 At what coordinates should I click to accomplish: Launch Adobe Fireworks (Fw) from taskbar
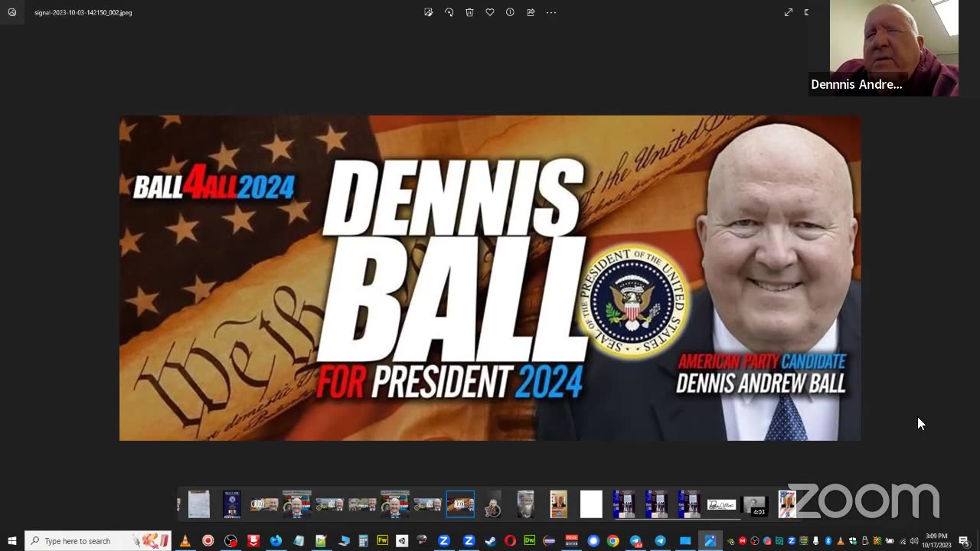(383, 541)
